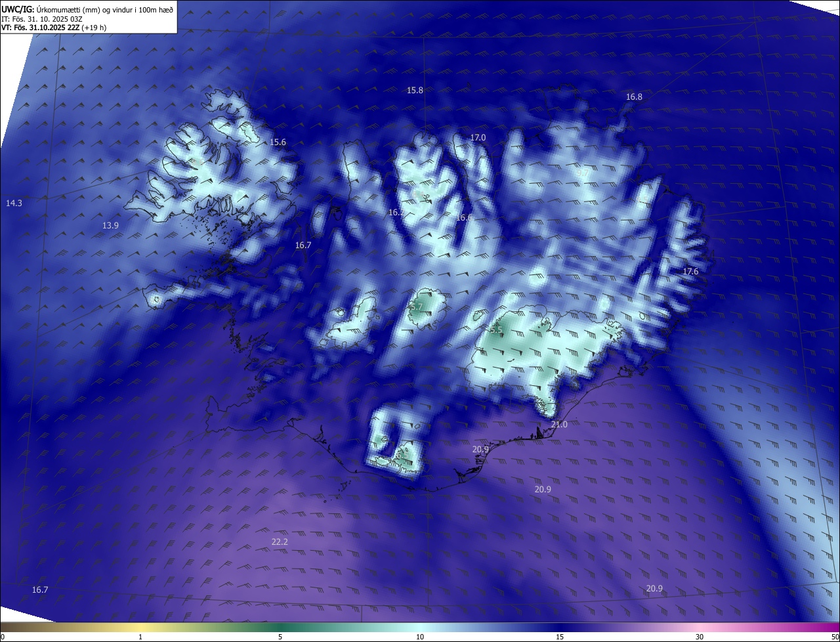Click the 16.8 value label on the map

coord(634,96)
